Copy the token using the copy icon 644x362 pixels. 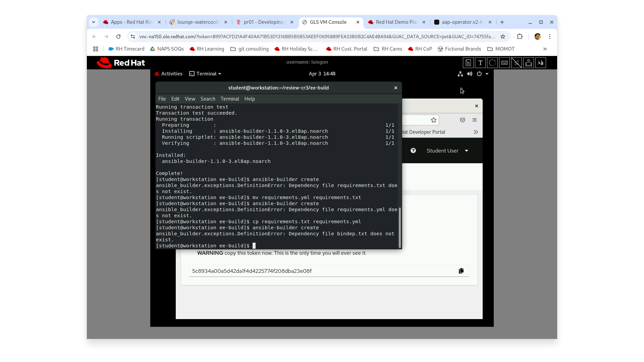pyautogui.click(x=461, y=271)
